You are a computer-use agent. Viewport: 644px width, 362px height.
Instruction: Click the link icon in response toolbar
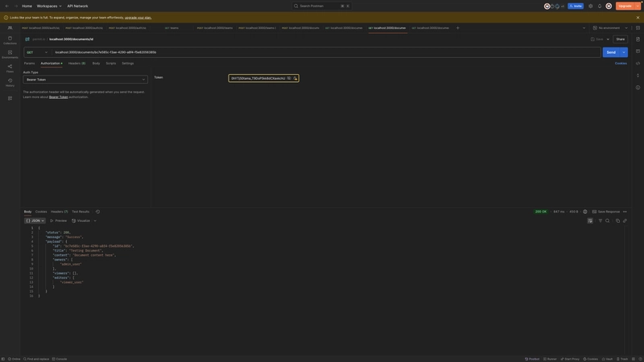pyautogui.click(x=625, y=220)
